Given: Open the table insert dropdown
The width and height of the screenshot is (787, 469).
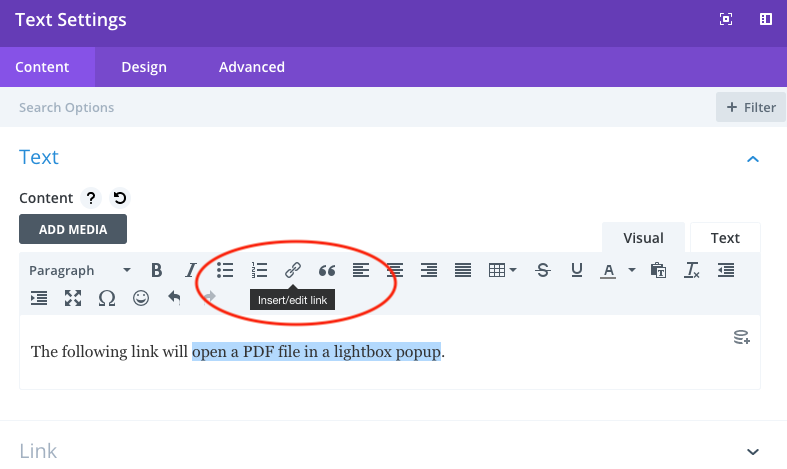Looking at the screenshot, I should tap(502, 270).
